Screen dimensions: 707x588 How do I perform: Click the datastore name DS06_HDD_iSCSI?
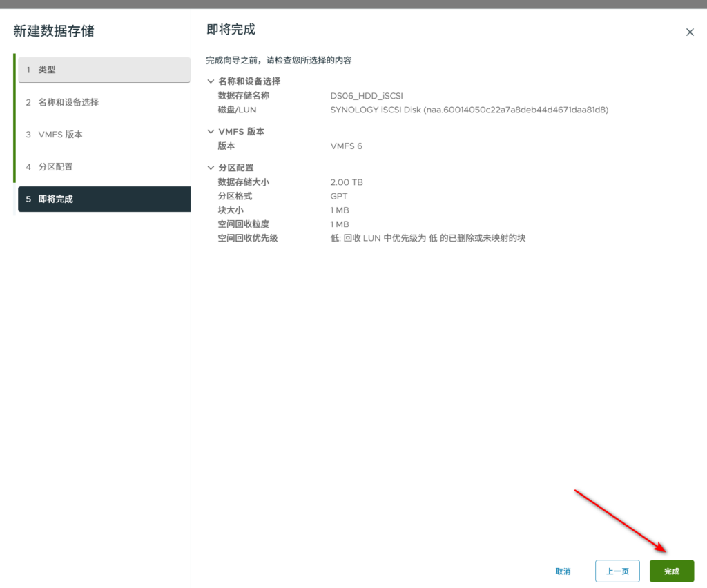click(366, 96)
